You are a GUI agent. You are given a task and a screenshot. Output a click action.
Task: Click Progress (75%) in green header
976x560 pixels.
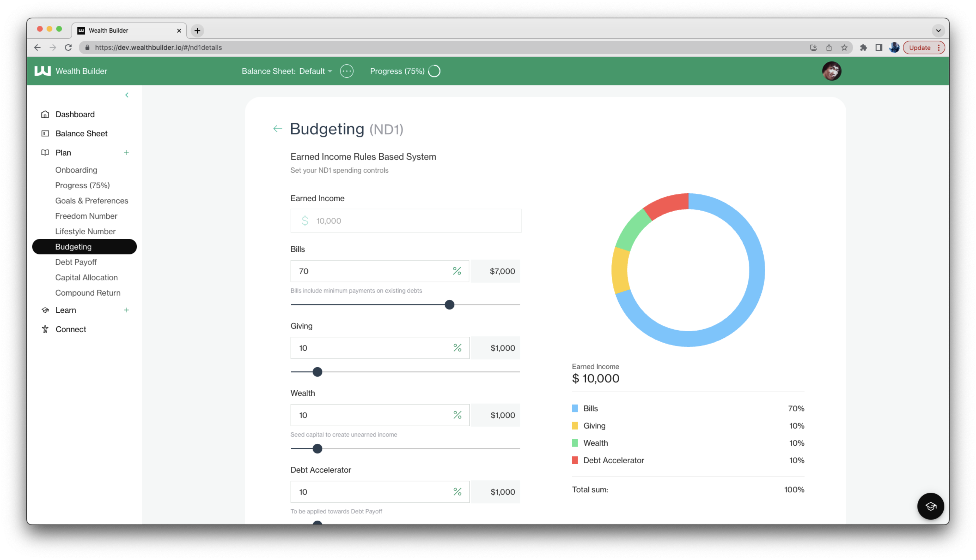[397, 71]
